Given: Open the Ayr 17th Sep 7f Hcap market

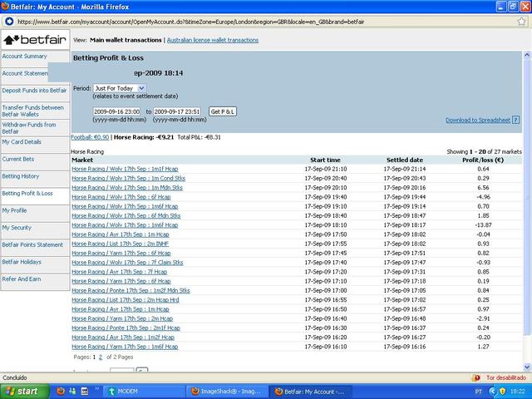Looking at the screenshot, I should click(x=120, y=272).
